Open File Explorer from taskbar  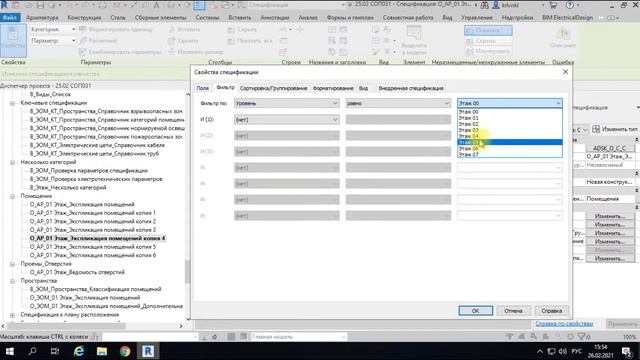click(102, 351)
